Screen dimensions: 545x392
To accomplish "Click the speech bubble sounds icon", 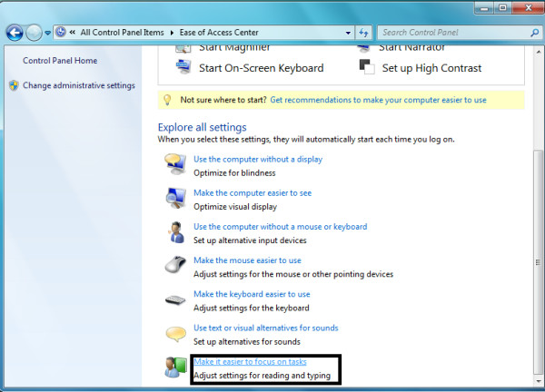I will [x=176, y=334].
